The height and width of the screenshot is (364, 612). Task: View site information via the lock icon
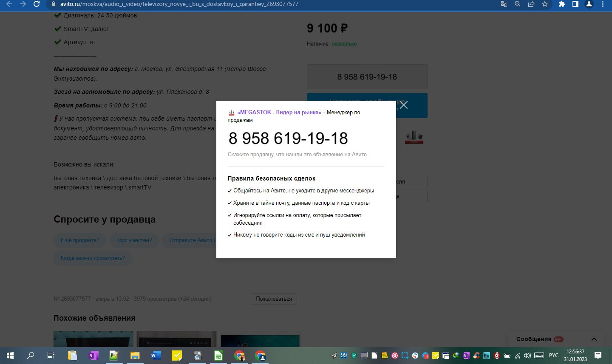click(x=53, y=4)
